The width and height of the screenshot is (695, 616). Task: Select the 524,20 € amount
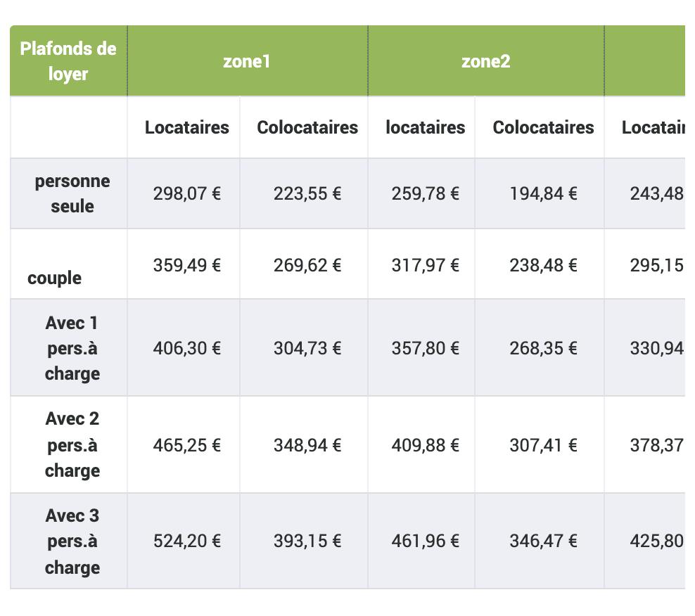tap(187, 541)
